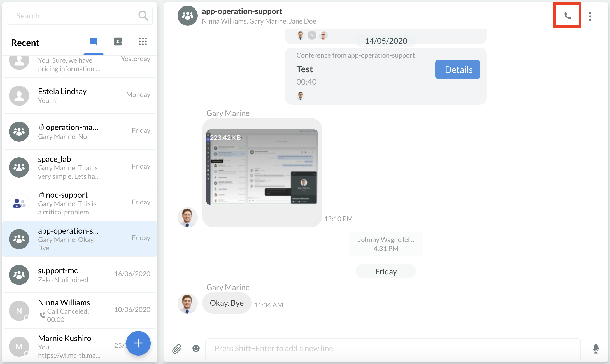610x364 pixels.
Task: Open the apps grid tab icon
Action: (143, 41)
